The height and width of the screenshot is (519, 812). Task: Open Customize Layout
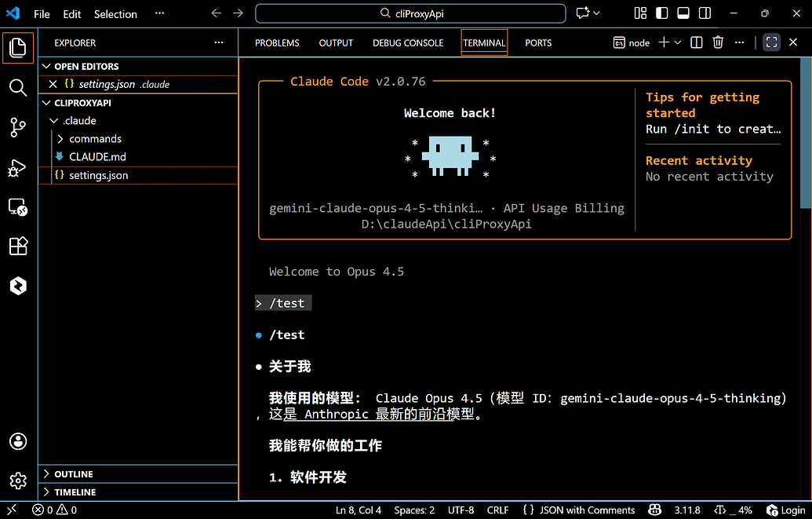641,13
